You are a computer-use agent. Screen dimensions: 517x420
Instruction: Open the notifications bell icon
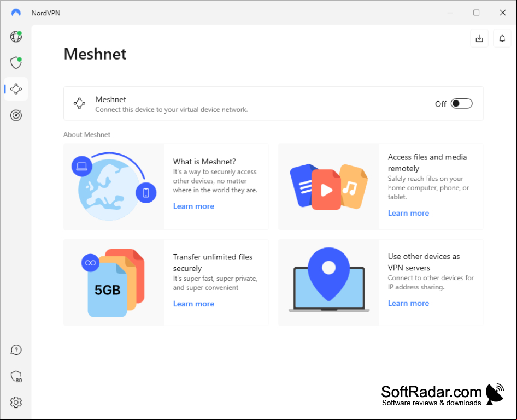click(502, 39)
